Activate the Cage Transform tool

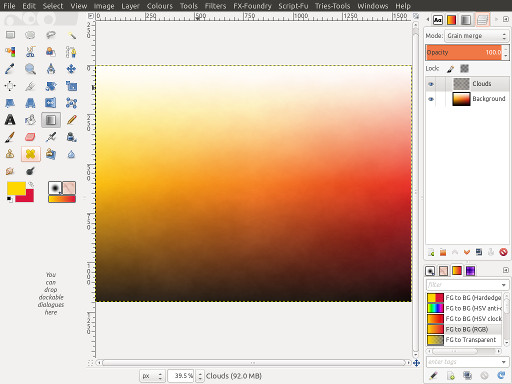tap(71, 103)
